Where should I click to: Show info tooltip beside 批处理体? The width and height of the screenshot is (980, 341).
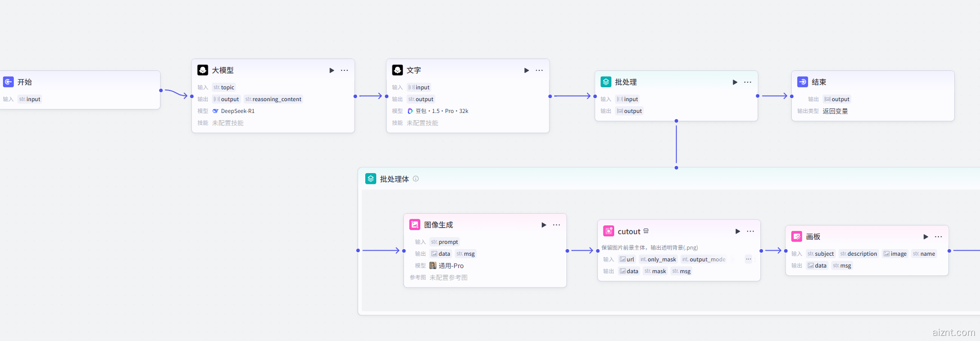pyautogui.click(x=416, y=179)
